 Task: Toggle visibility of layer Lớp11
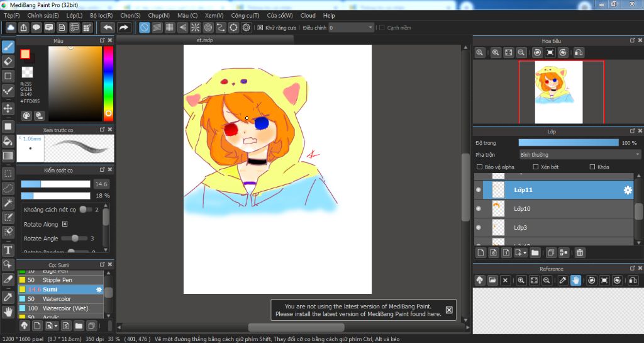[x=479, y=190]
